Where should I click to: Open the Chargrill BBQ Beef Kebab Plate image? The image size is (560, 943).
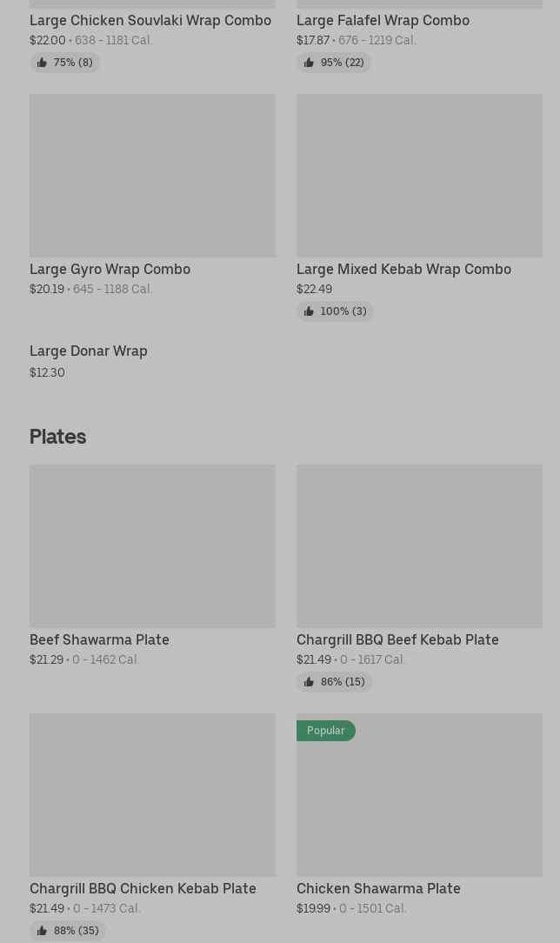pos(419,546)
